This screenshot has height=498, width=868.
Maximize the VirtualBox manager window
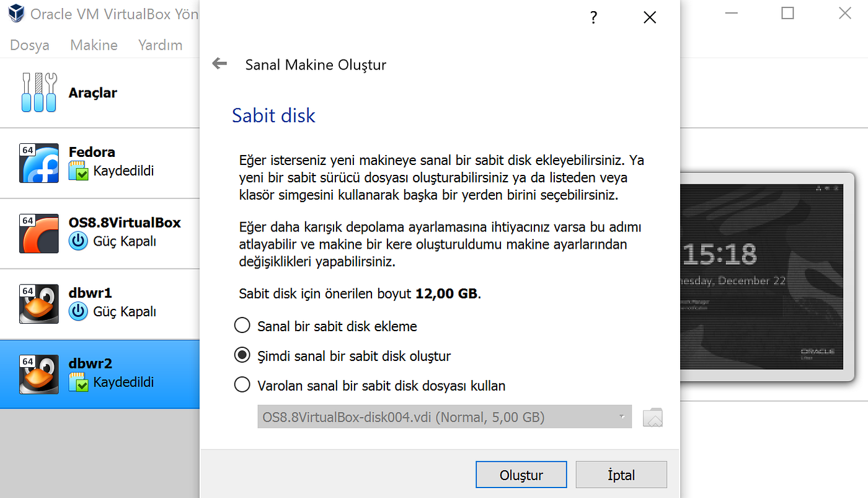coord(787,13)
